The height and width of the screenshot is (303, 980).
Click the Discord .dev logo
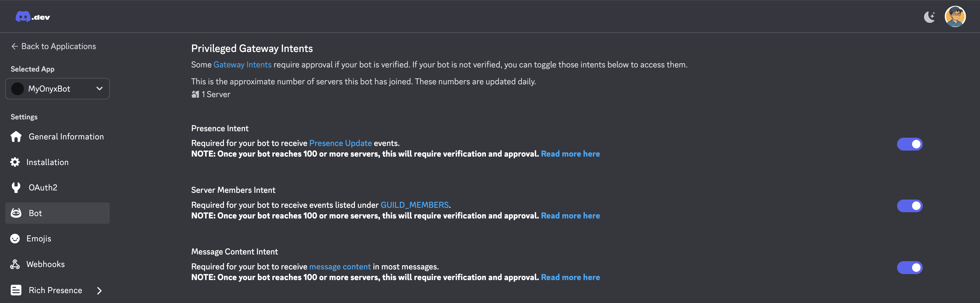click(32, 16)
